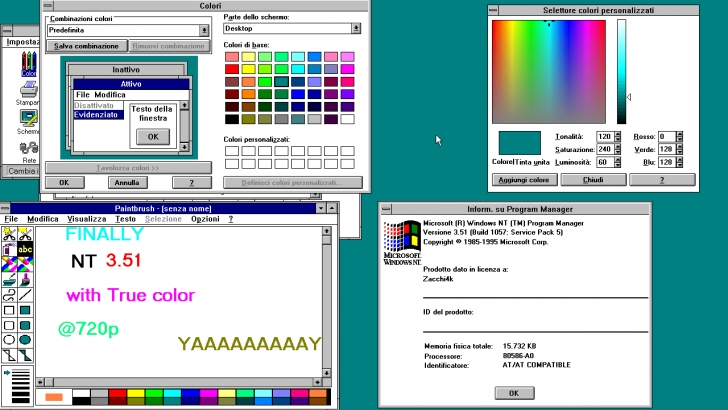Viewport: 728px width, 410px height.
Task: Choose the empty Box rectangle tool
Action: pyautogui.click(x=9, y=310)
